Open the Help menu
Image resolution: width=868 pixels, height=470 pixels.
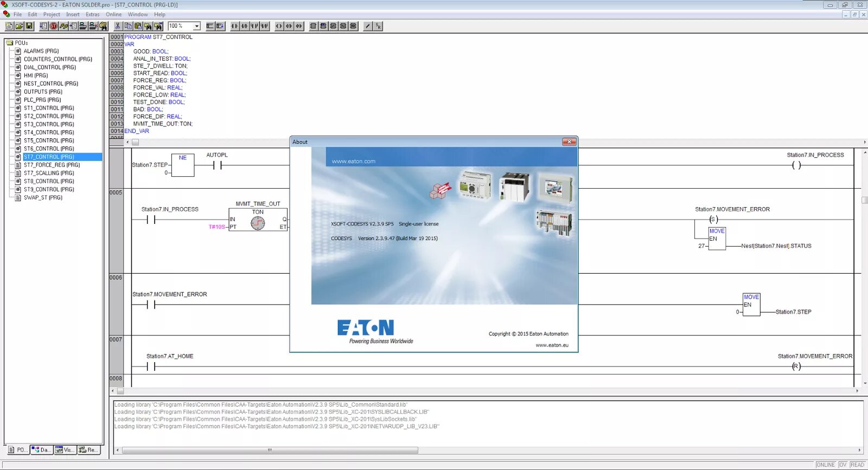[159, 15]
